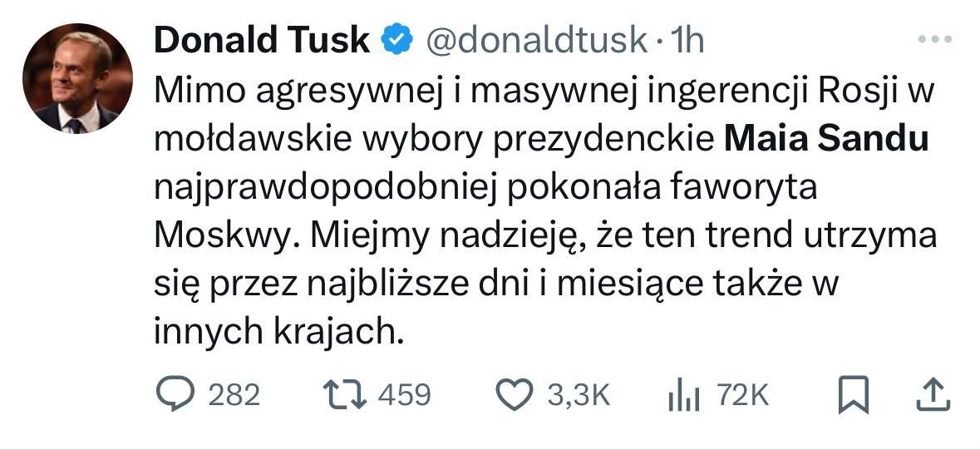Viewport: 980px width, 450px height.
Task: Click the reply speech bubble icon
Action: click(x=175, y=394)
